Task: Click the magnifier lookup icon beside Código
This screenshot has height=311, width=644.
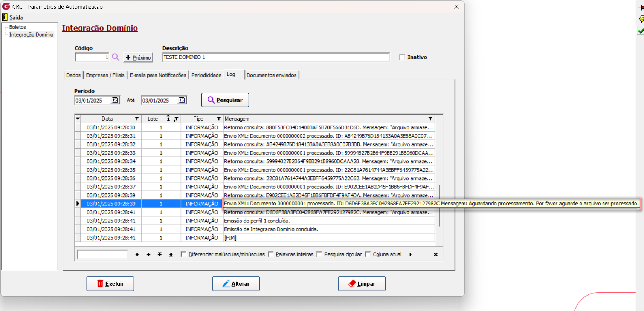Action: [116, 57]
